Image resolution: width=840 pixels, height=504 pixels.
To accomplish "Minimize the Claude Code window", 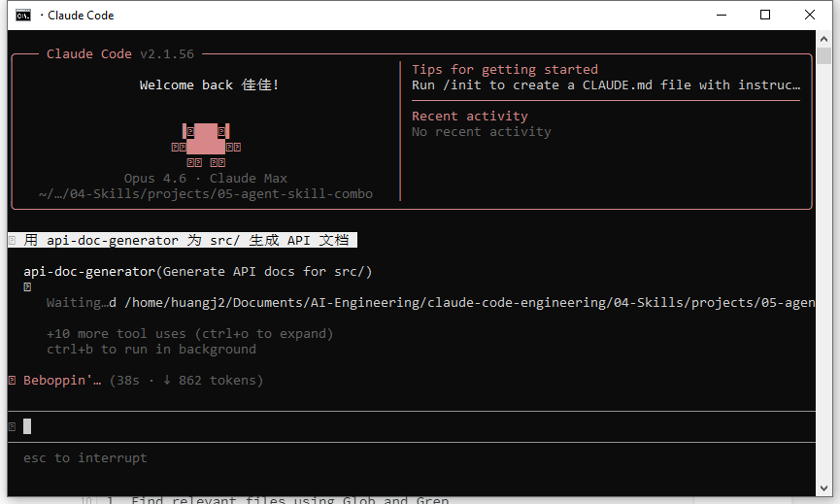I will (721, 16).
